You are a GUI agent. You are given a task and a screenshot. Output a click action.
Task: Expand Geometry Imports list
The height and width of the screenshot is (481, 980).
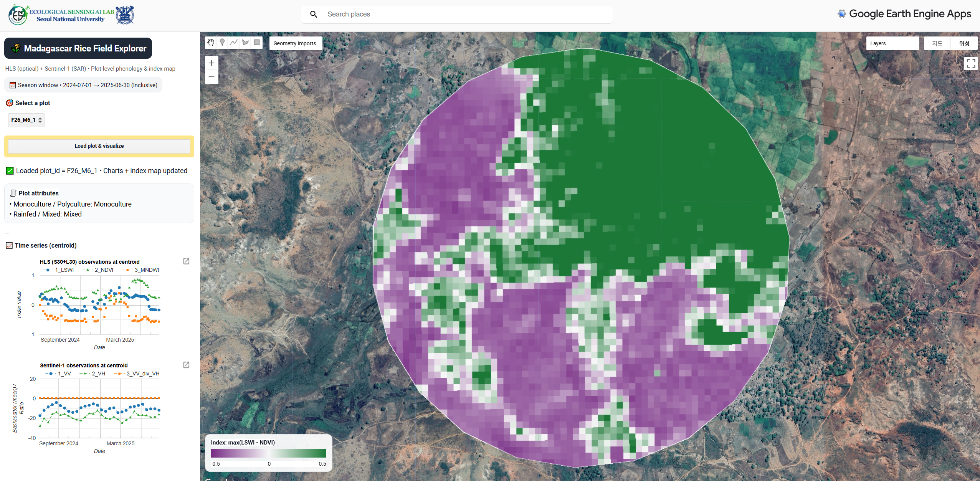click(295, 43)
